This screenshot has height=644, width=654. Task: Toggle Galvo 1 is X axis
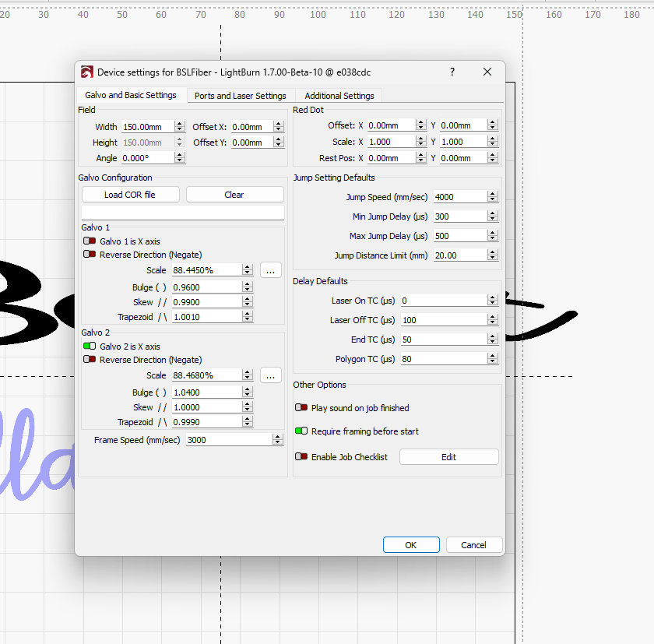(x=90, y=241)
